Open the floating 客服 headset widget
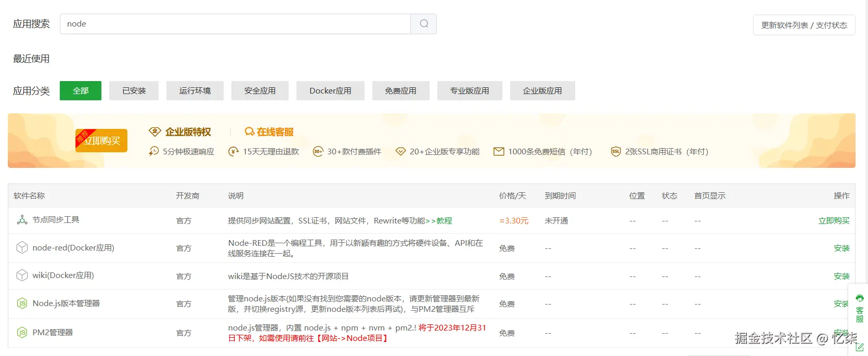 pos(860,309)
